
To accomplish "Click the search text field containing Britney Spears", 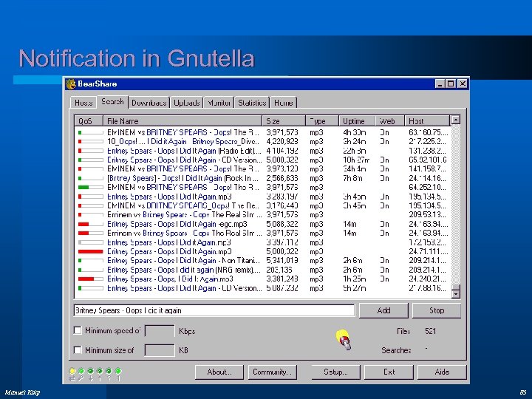I will tap(214, 310).
